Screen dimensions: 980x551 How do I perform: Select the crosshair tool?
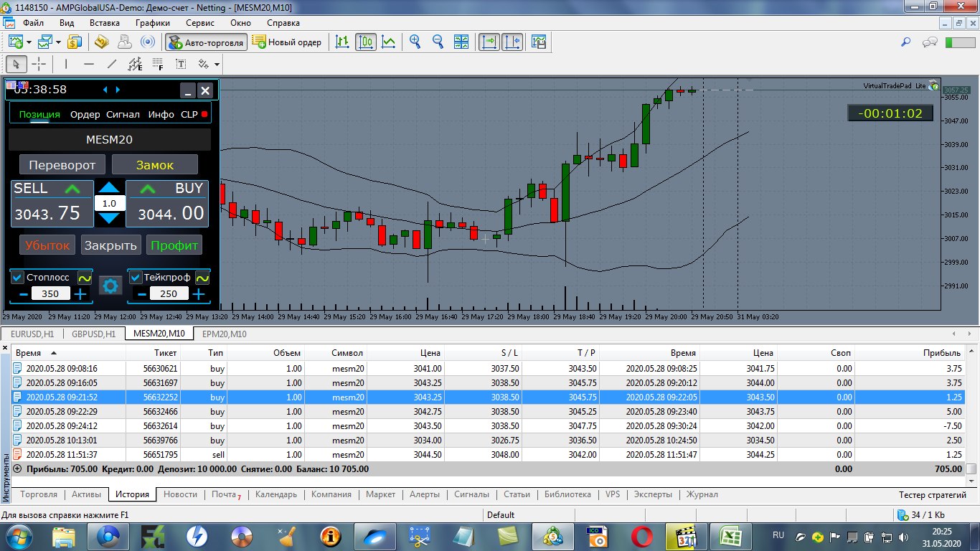tap(39, 64)
